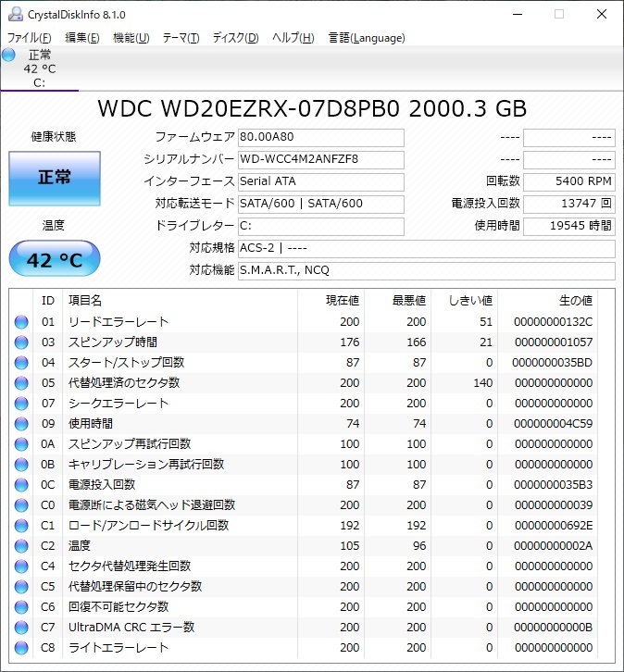Open the ディスク(D) menu

235,38
